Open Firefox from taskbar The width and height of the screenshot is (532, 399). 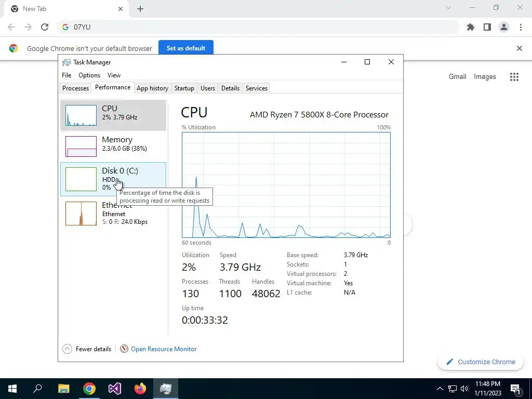140,389
